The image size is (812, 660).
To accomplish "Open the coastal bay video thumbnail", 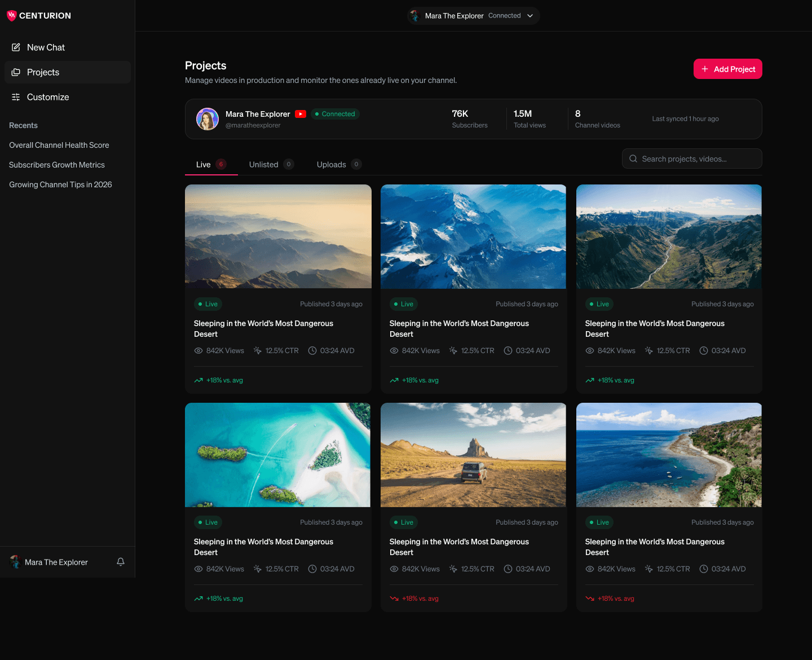I will (x=669, y=455).
